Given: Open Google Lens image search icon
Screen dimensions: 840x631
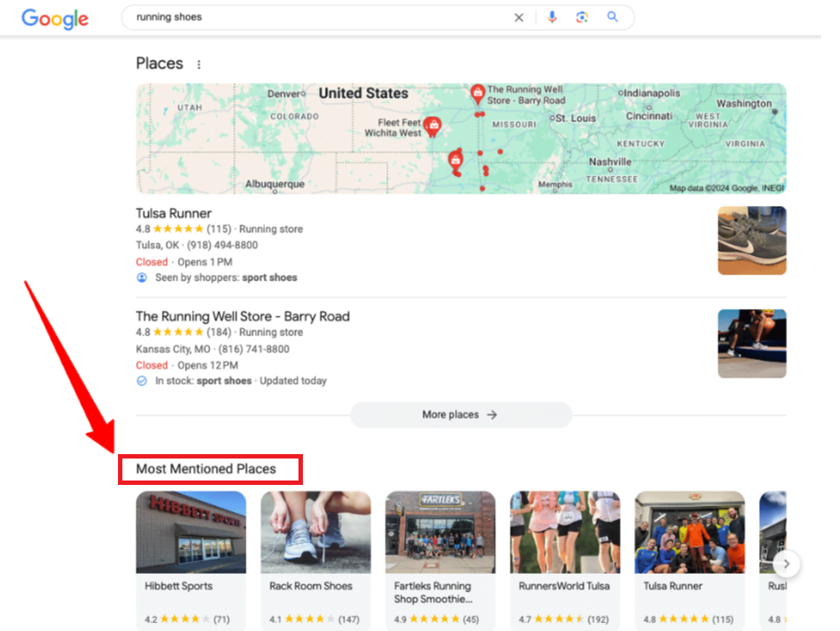Looking at the screenshot, I should (x=582, y=17).
